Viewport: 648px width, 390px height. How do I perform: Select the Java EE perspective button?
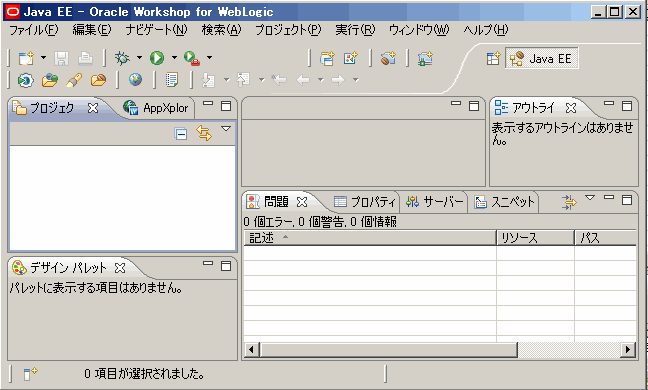[541, 58]
